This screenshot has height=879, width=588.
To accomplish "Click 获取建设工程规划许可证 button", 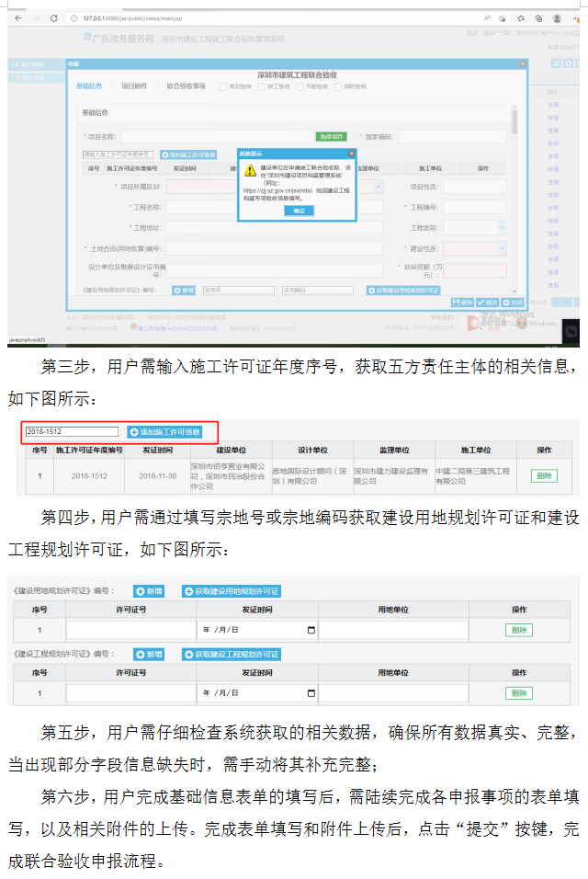I will [x=232, y=655].
